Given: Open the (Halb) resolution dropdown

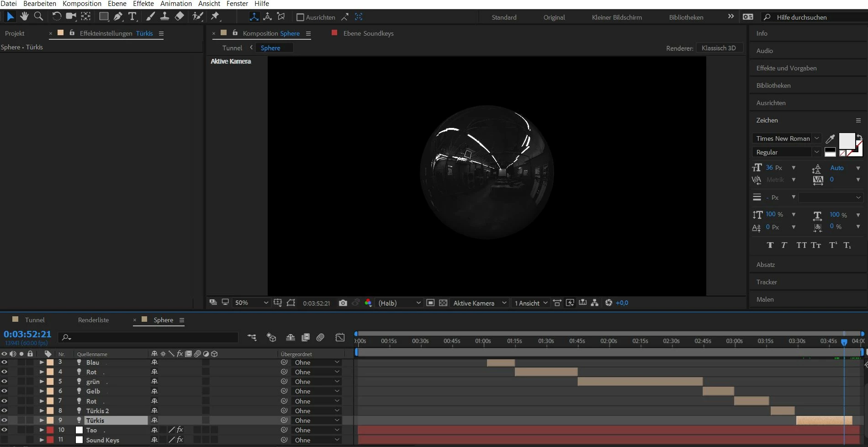Looking at the screenshot, I should [399, 303].
